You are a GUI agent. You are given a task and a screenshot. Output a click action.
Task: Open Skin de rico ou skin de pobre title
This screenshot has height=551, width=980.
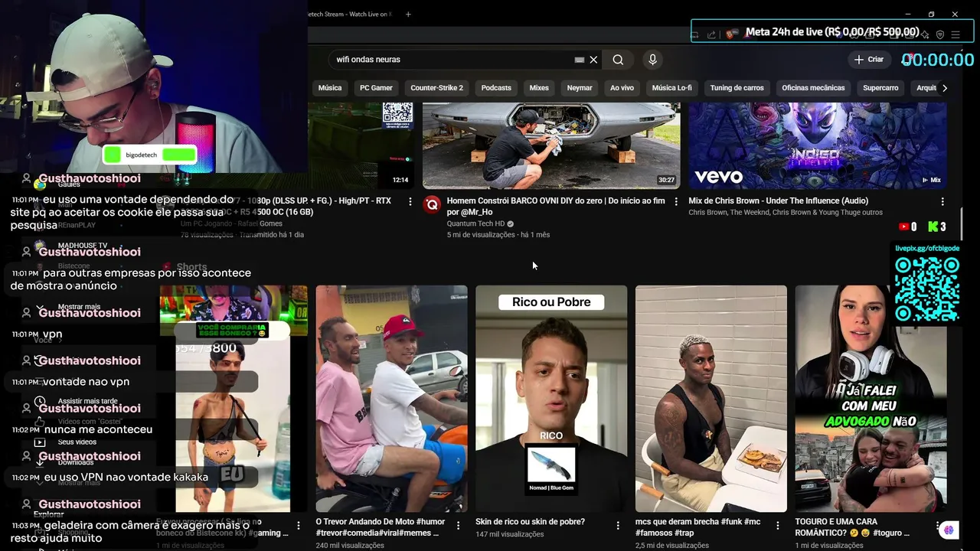pos(530,522)
